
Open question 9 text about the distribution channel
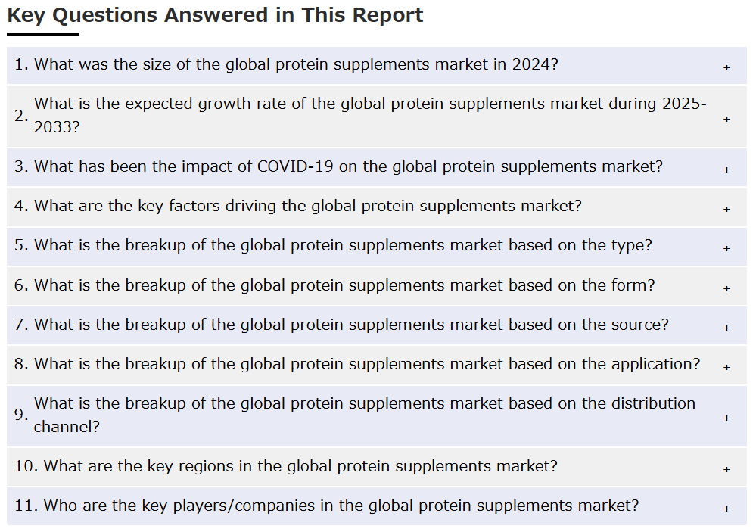[x=363, y=415]
